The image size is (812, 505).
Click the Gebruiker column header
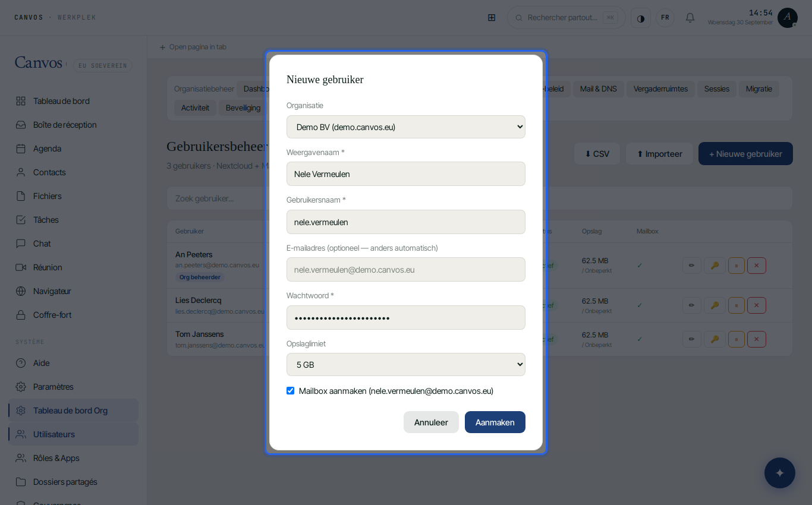[x=190, y=231]
